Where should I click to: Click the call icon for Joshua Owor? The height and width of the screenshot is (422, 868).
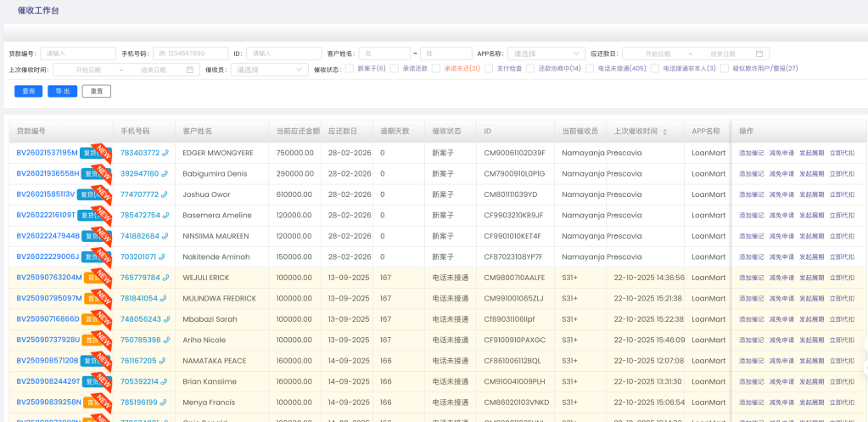point(165,194)
